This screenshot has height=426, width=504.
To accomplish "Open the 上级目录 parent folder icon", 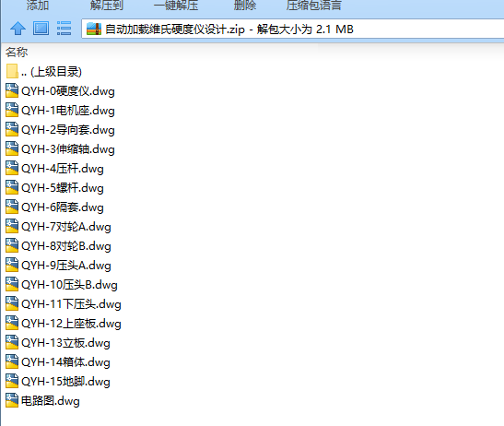I will pyautogui.click(x=12, y=71).
